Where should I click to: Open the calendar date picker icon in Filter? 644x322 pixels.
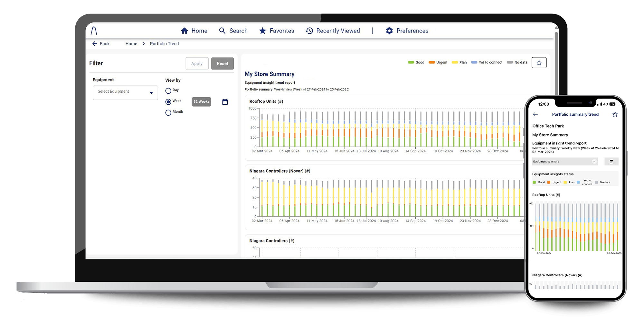[x=225, y=102]
